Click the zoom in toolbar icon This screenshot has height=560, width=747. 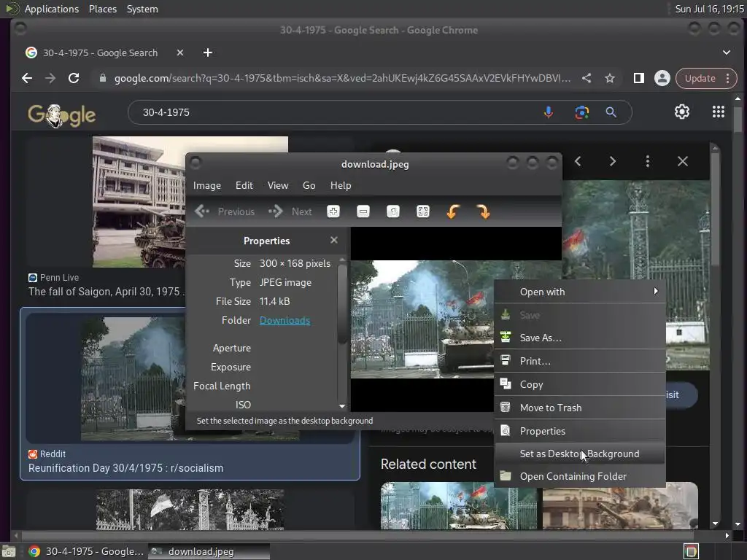point(333,211)
